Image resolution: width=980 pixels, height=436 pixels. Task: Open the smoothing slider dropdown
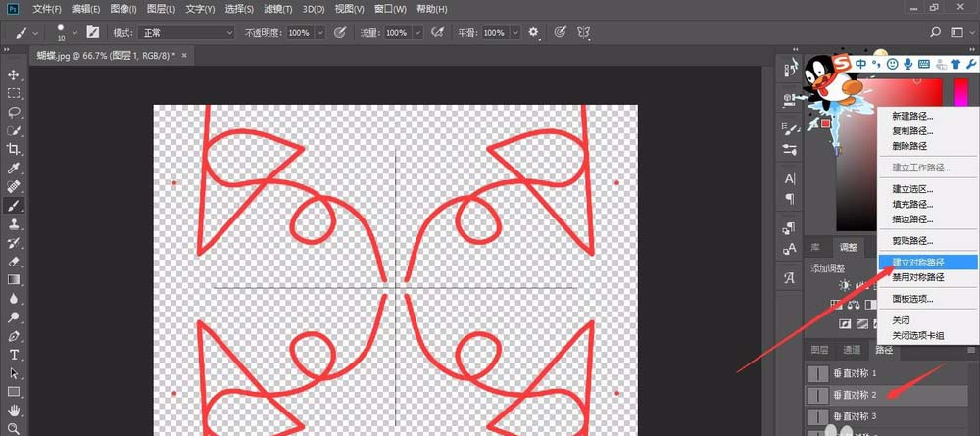tap(516, 32)
